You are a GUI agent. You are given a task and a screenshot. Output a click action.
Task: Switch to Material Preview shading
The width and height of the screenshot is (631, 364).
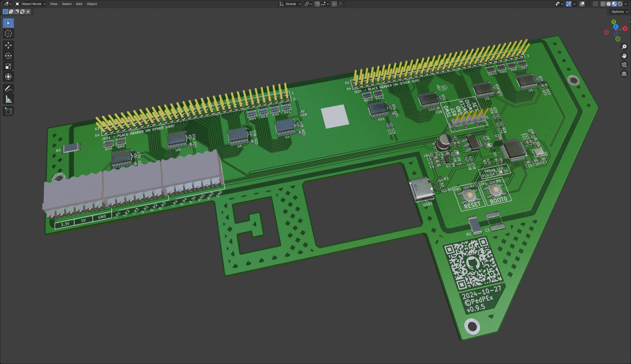614,4
